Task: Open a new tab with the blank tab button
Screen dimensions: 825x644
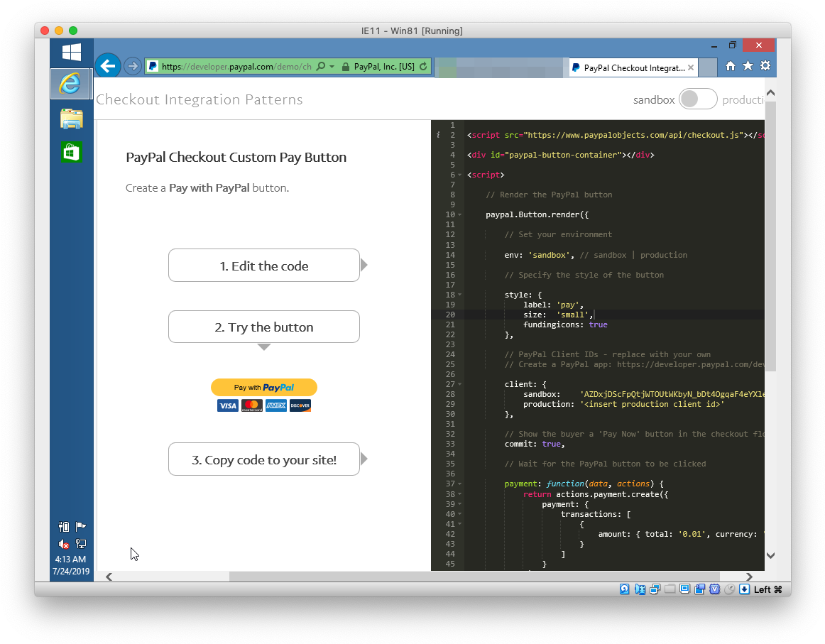Action: pos(708,68)
